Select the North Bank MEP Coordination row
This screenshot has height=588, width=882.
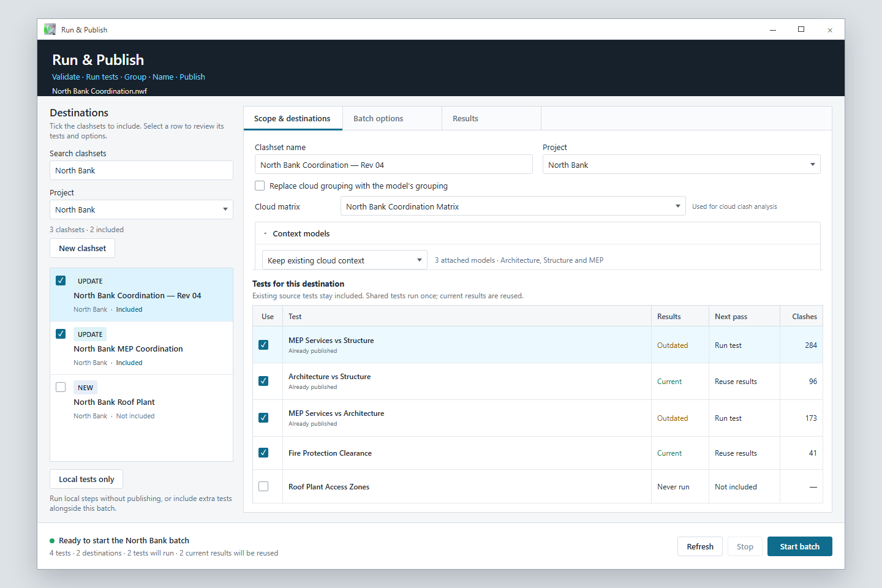[x=141, y=348]
